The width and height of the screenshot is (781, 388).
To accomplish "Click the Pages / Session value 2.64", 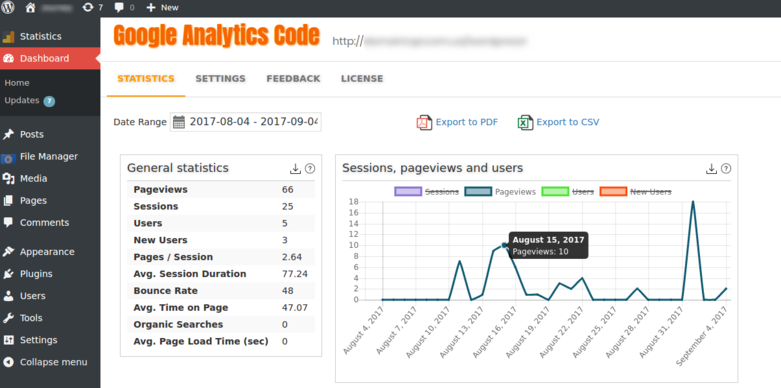I will click(291, 257).
